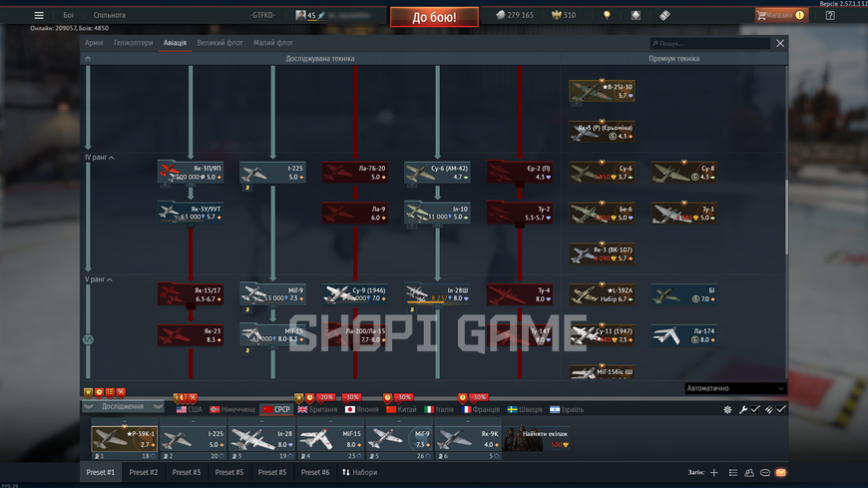Click Найняти екіпаж crew slot
Screen dimensions: 868x488
pos(536,439)
